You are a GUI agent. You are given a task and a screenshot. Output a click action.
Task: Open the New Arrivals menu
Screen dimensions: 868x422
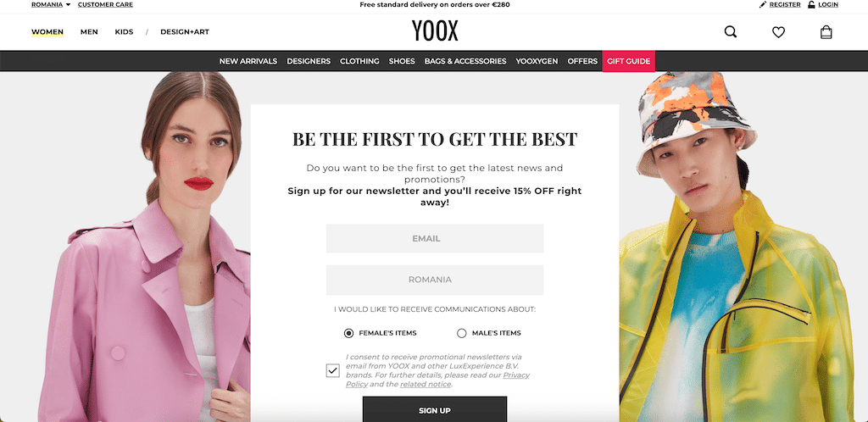click(x=248, y=61)
